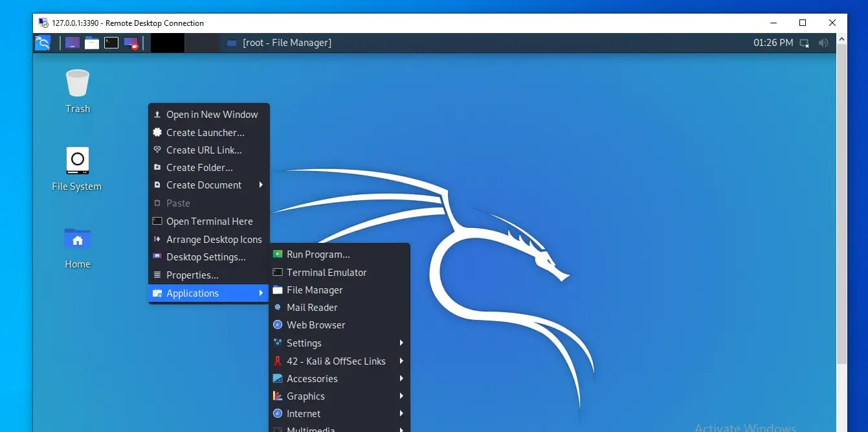Click the root - File Manager taskbar button

pos(285,42)
